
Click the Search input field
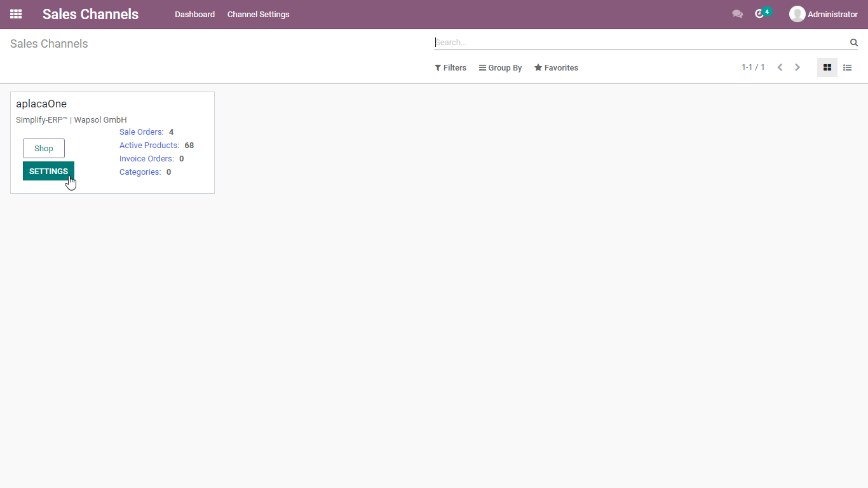pyautogui.click(x=641, y=43)
